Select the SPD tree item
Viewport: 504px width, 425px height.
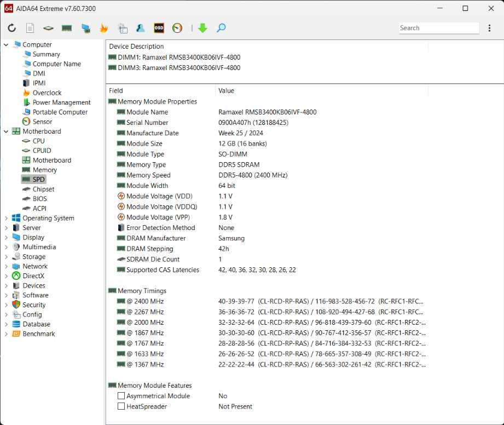38,180
